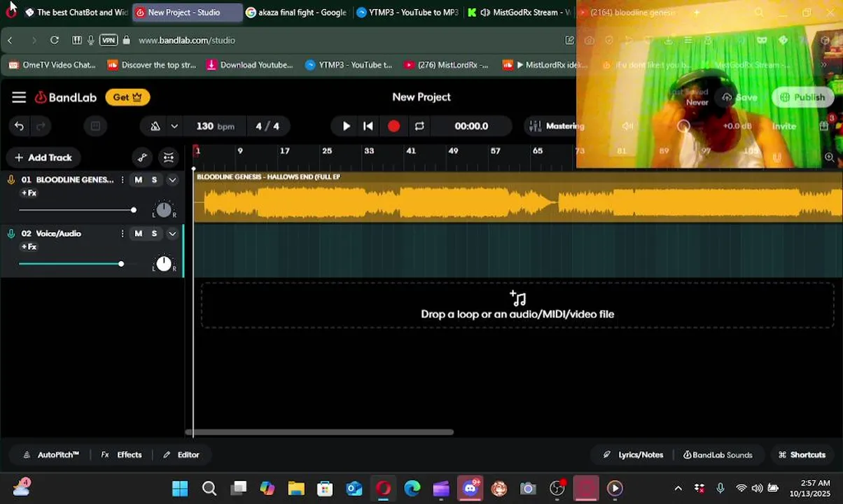Image resolution: width=843 pixels, height=504 pixels.
Task: Solo the BLOODLINE GENESIS track
Action: click(x=154, y=180)
